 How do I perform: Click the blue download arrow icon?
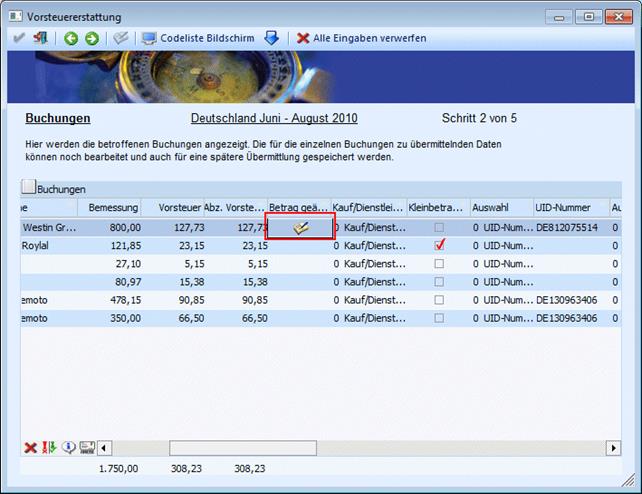[271, 38]
